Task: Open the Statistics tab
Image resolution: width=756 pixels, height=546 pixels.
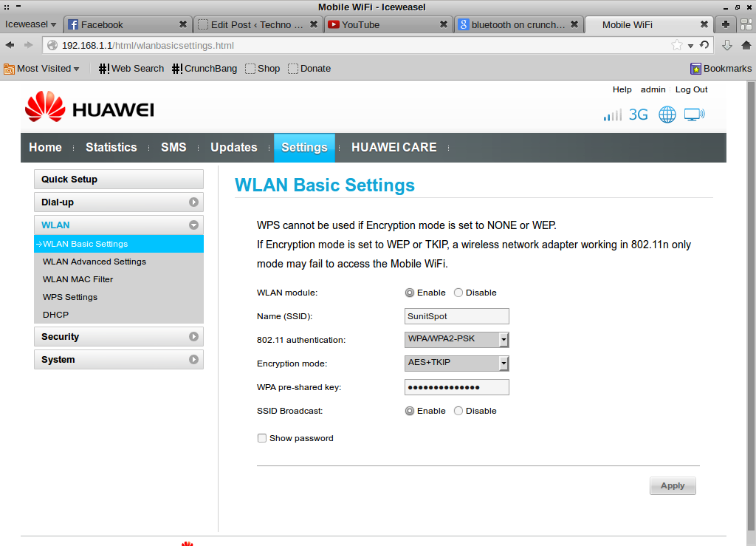Action: click(x=111, y=148)
